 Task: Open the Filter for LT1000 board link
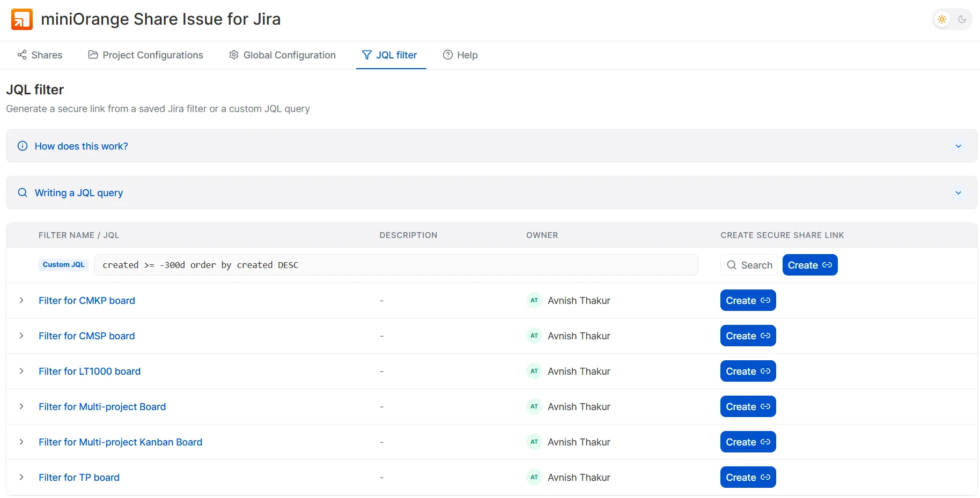tap(90, 371)
